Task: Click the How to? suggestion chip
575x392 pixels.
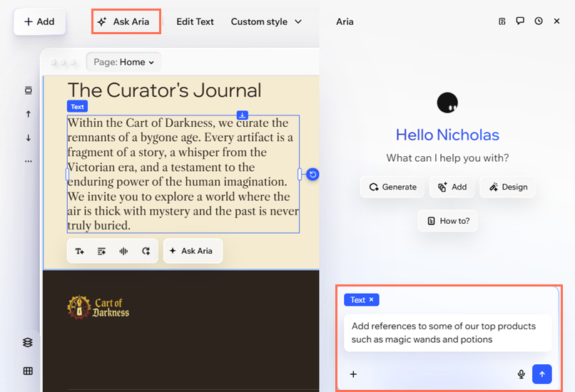Action: pyautogui.click(x=448, y=221)
